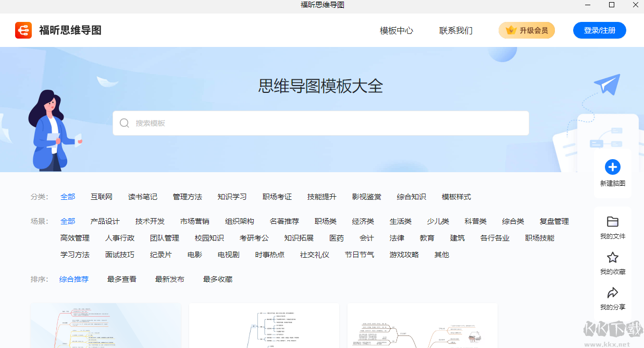Screen dimensions: 644x348
Task: Click the 登录/注册 button
Action: click(599, 30)
